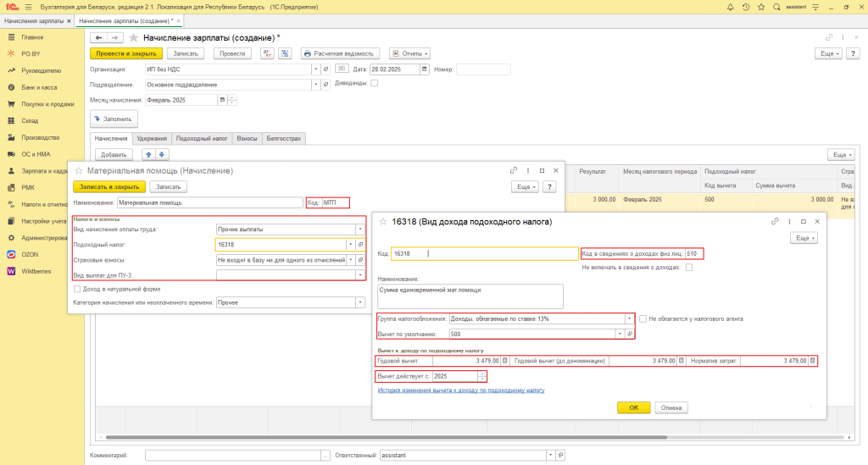Switch to Подоходный налог tab
This screenshot has height=465, width=868.
(x=202, y=138)
